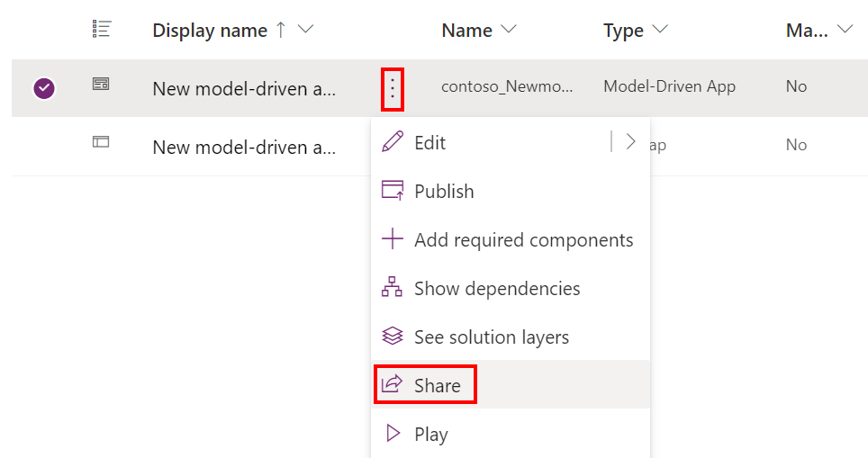
Task: Click the No value in the selected row
Action: 796,86
